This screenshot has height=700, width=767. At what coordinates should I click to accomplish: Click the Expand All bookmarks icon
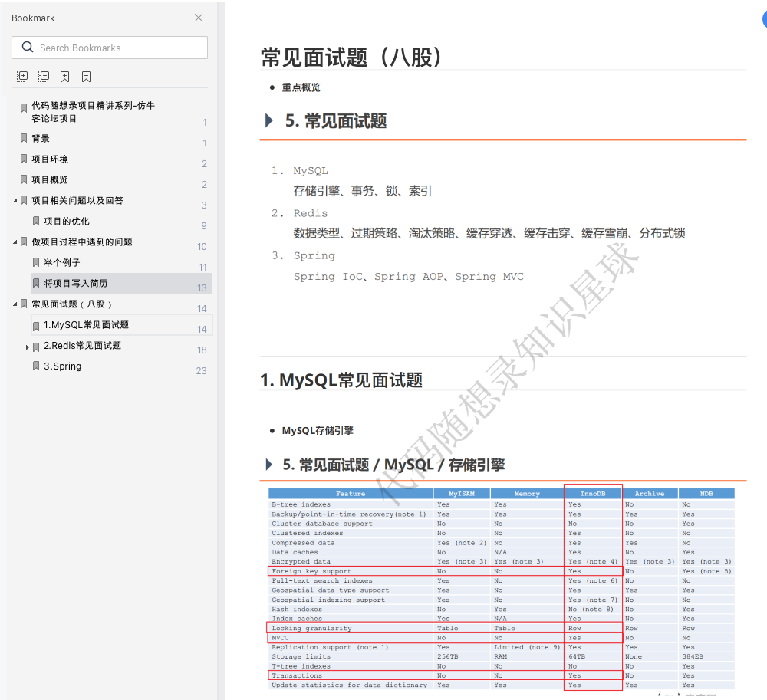pyautogui.click(x=22, y=76)
